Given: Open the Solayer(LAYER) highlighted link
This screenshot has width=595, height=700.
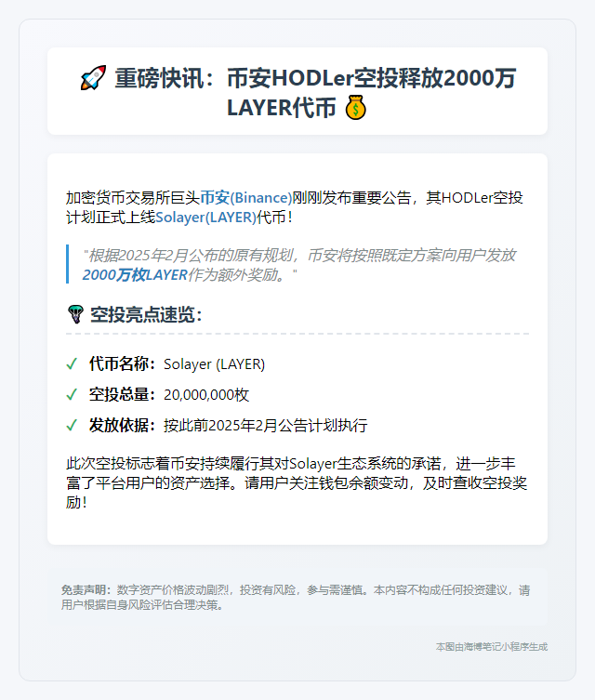Looking at the screenshot, I should [x=205, y=217].
